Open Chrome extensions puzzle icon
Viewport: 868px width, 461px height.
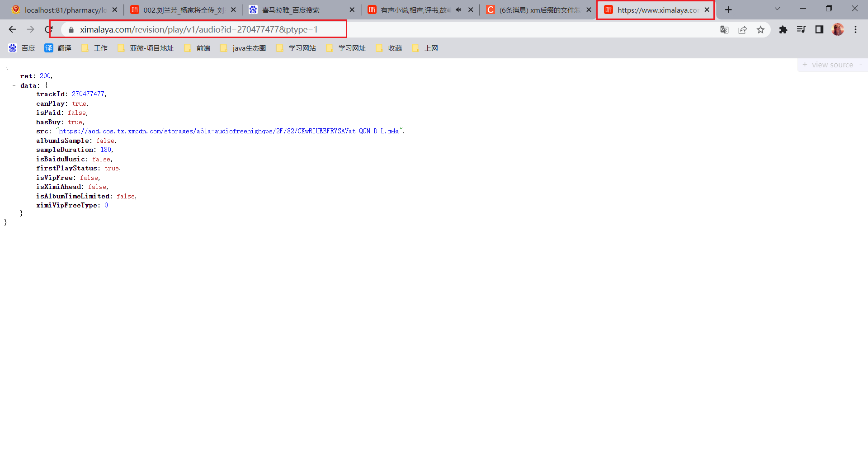click(783, 30)
